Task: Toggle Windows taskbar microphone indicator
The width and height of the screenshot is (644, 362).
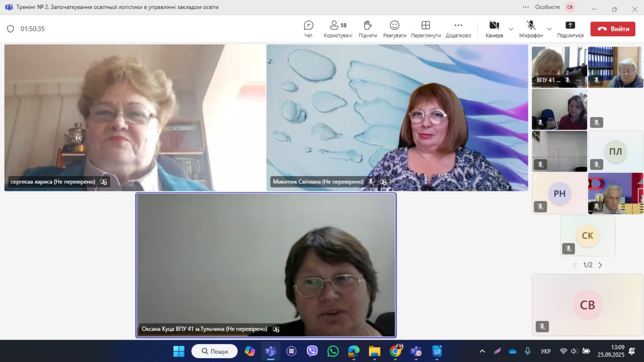Action: (x=528, y=351)
